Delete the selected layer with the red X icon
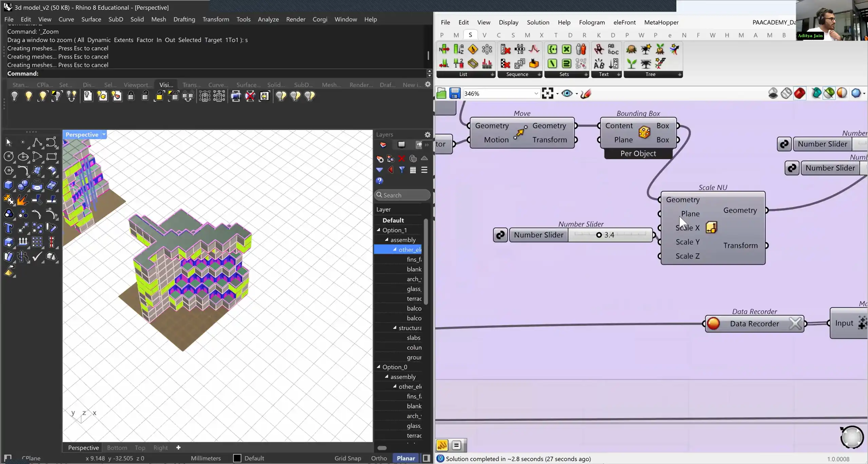Viewport: 868px width, 464px height. [402, 159]
